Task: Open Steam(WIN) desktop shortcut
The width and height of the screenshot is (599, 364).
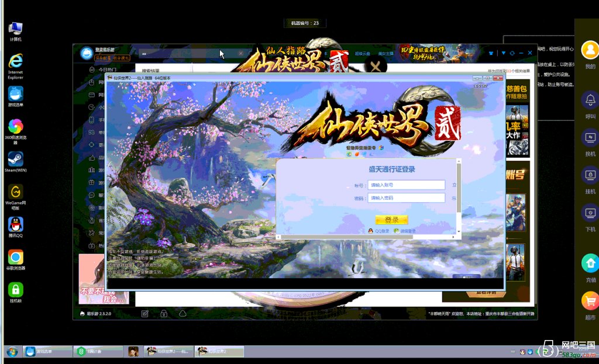Action: [x=15, y=162]
